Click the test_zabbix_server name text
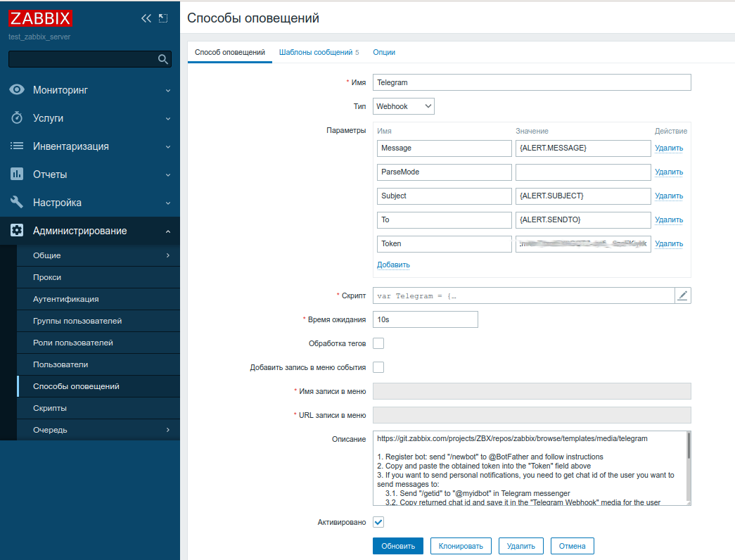The image size is (735, 560). point(39,37)
